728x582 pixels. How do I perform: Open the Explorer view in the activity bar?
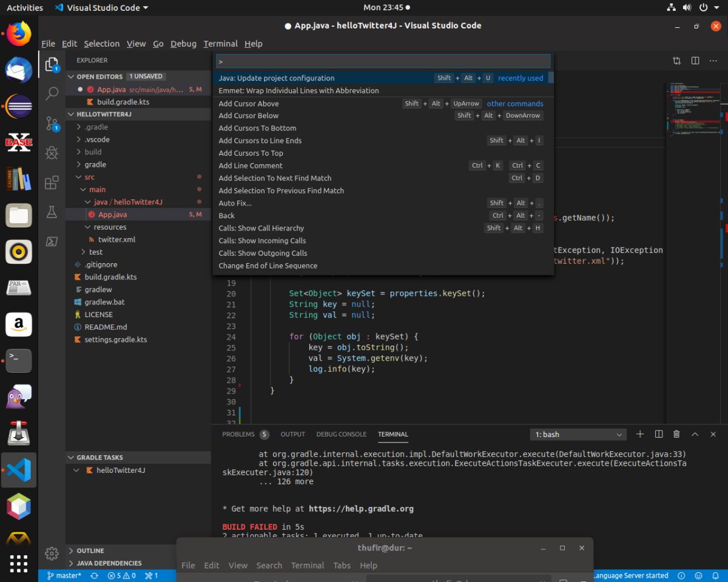[x=52, y=64]
